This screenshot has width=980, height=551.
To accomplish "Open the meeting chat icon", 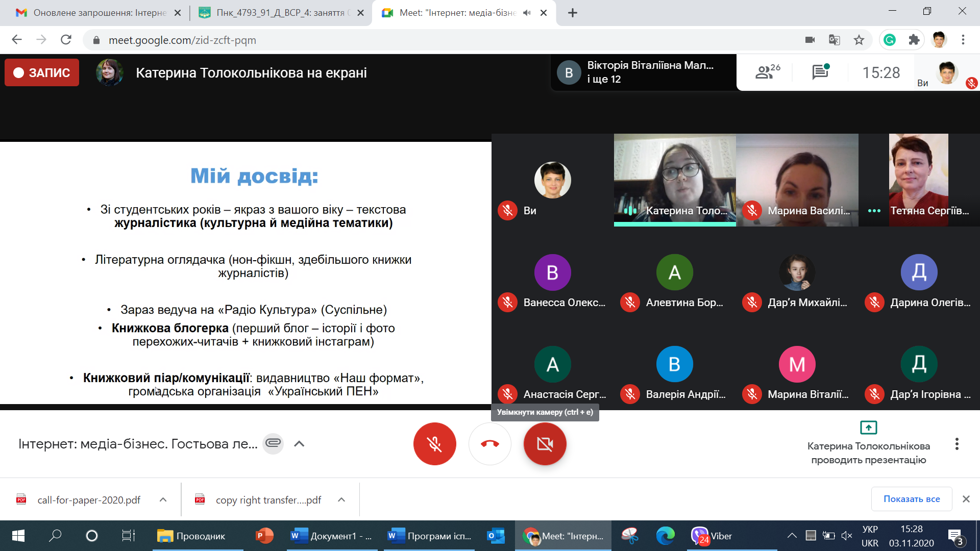I will 820,72.
